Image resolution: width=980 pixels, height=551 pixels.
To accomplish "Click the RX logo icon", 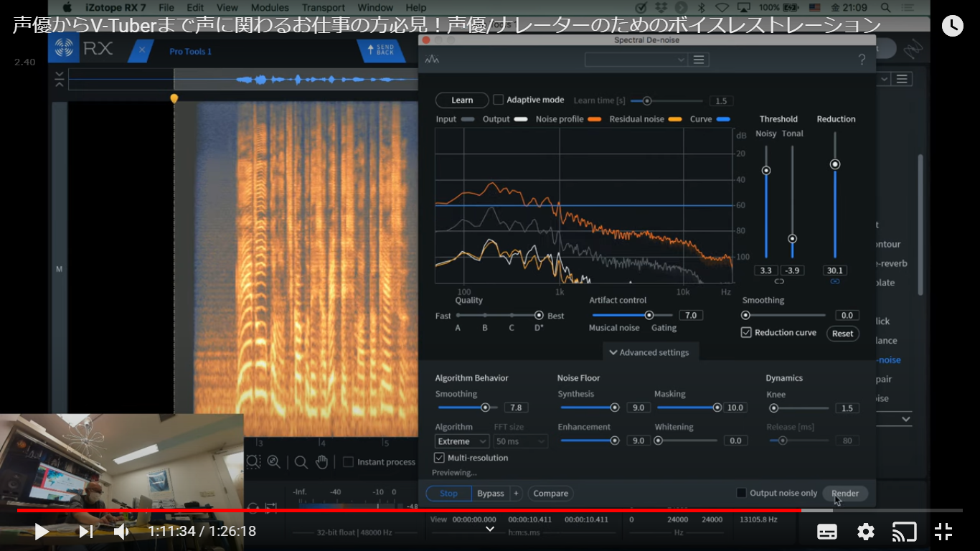I will click(64, 49).
